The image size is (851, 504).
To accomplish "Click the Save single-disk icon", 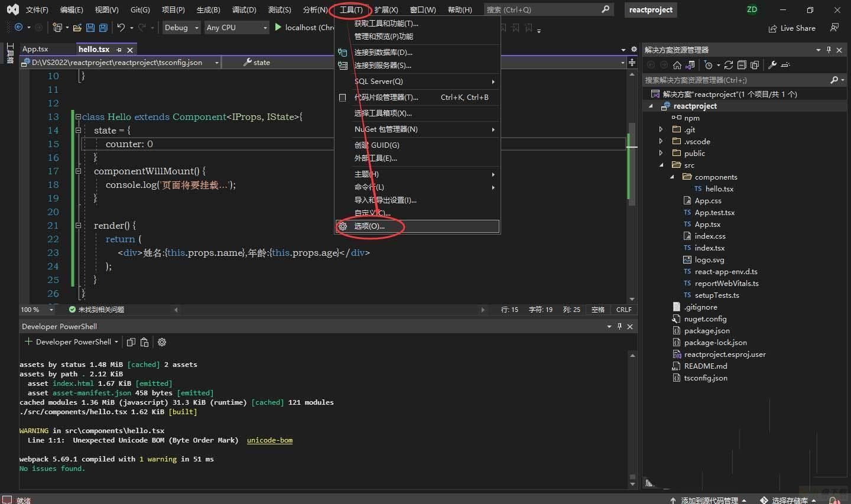I will tap(90, 27).
